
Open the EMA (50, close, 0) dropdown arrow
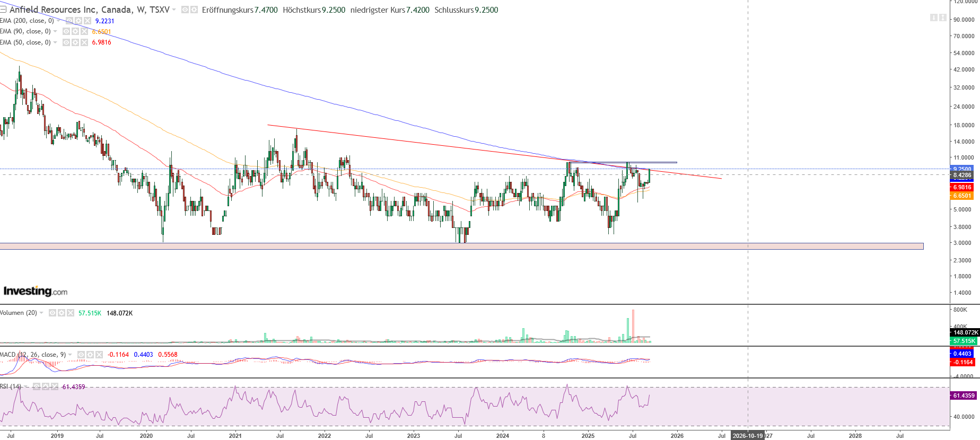[x=55, y=42]
